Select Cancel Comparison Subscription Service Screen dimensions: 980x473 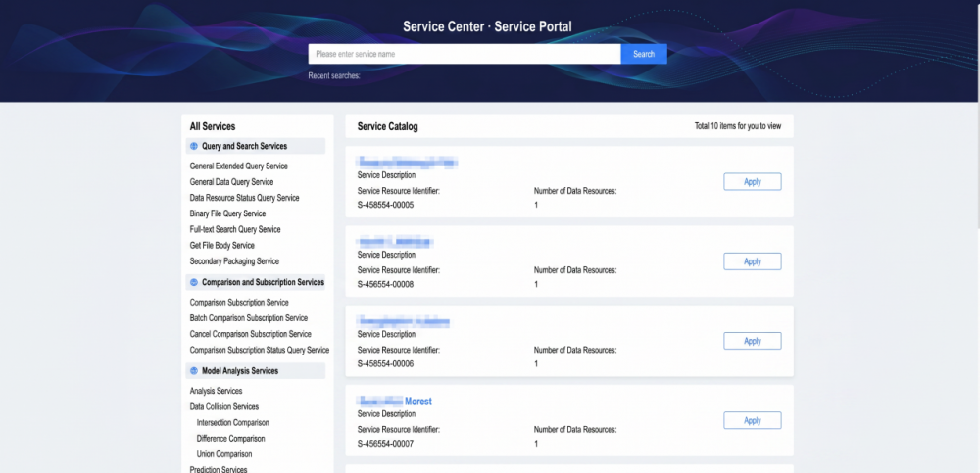[251, 334]
